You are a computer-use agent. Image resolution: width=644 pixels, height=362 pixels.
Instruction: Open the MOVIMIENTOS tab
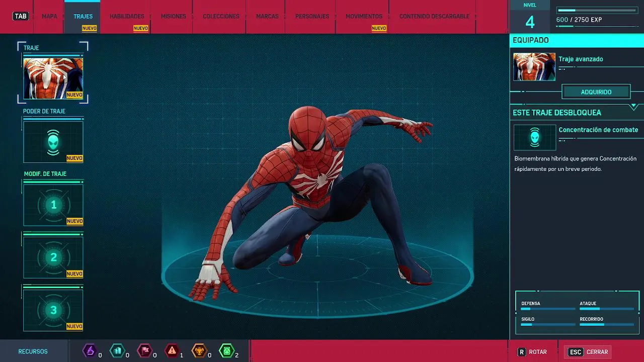click(364, 16)
